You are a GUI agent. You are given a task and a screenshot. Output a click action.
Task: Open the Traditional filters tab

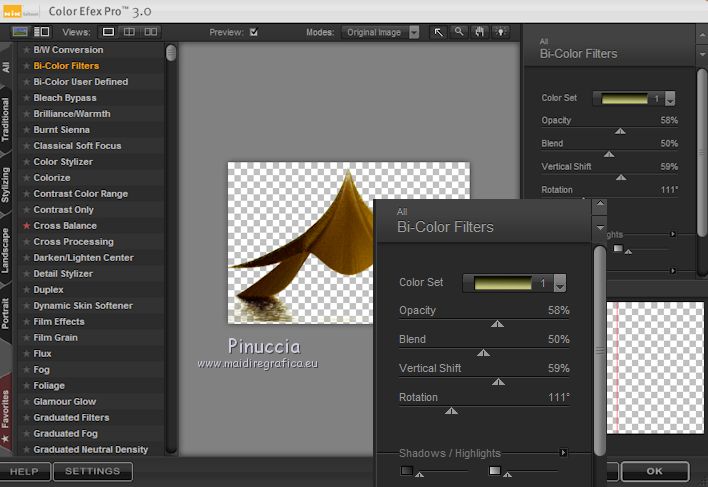tap(5, 120)
